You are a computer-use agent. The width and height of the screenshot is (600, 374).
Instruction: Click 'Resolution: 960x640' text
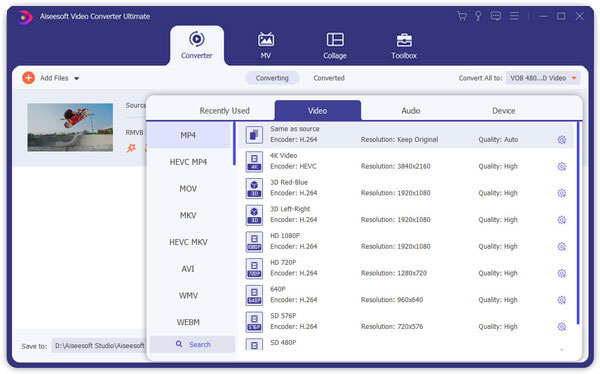(392, 300)
